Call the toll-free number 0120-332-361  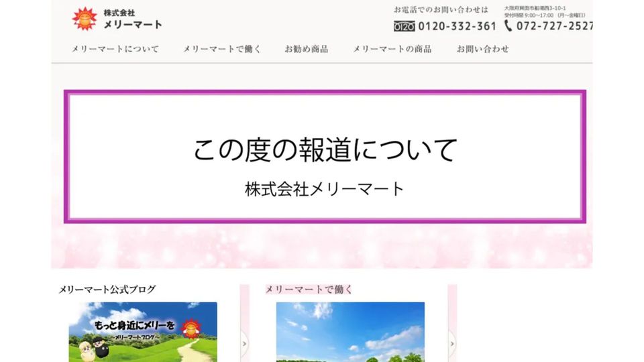457,26
